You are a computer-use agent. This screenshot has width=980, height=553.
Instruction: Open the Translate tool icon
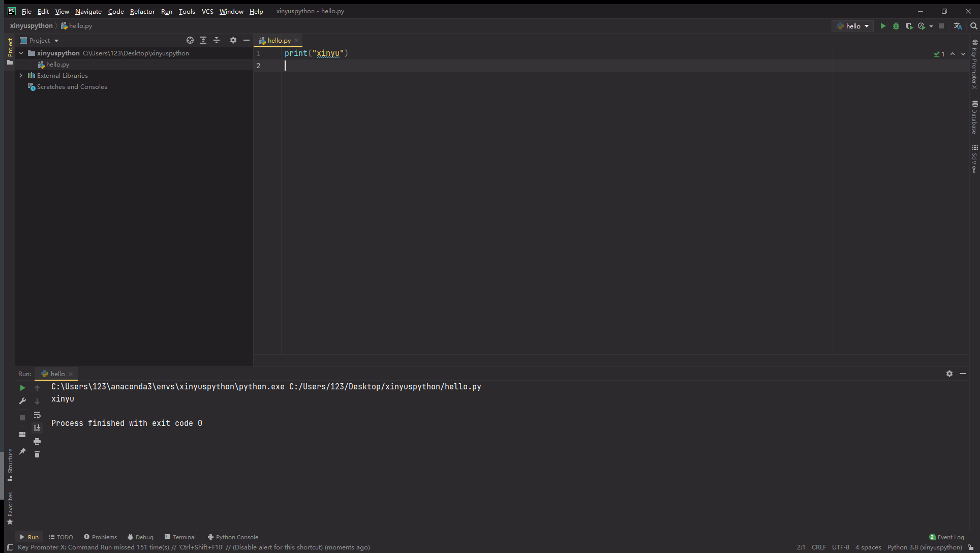click(958, 26)
